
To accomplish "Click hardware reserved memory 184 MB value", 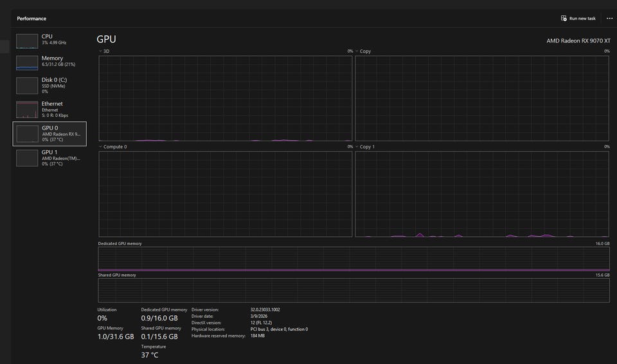I will [257, 336].
